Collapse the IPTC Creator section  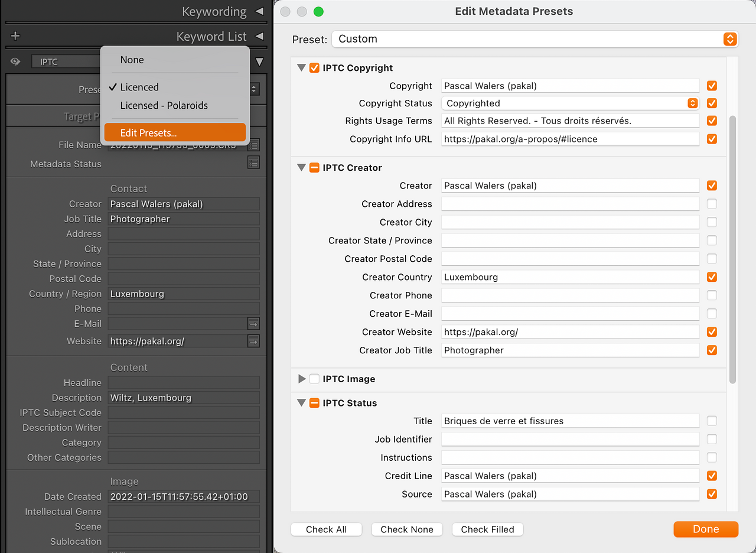tap(302, 168)
